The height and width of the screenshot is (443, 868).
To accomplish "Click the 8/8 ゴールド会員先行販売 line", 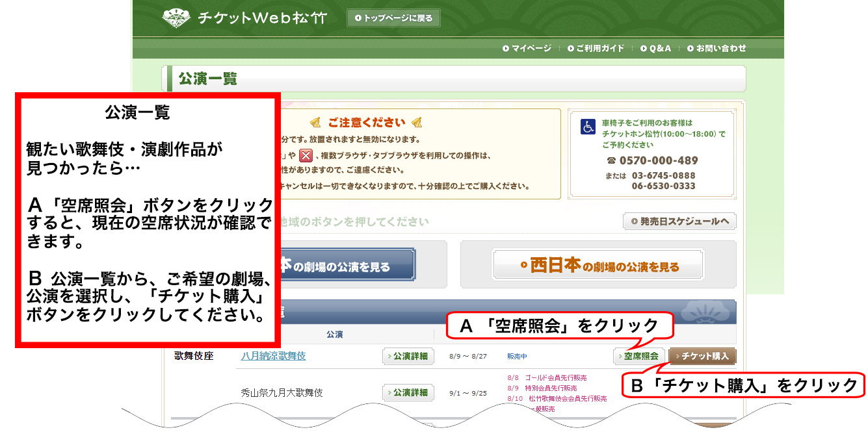I will point(547,377).
